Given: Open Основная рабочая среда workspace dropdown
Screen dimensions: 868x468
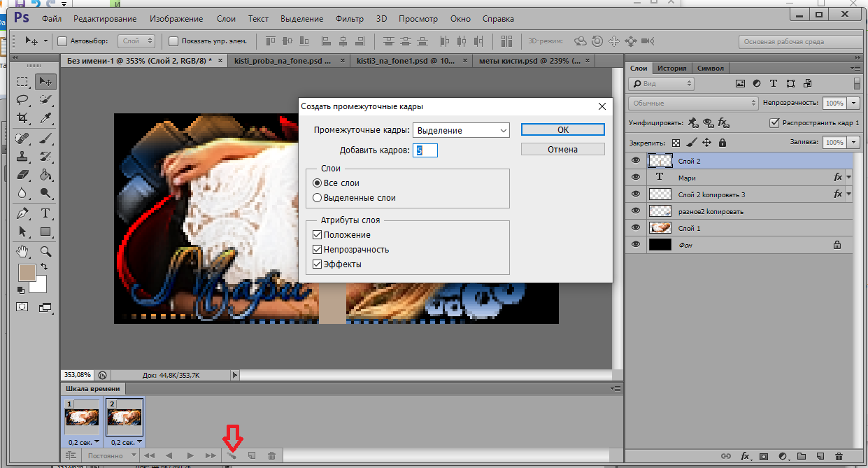Looking at the screenshot, I should tap(801, 41).
